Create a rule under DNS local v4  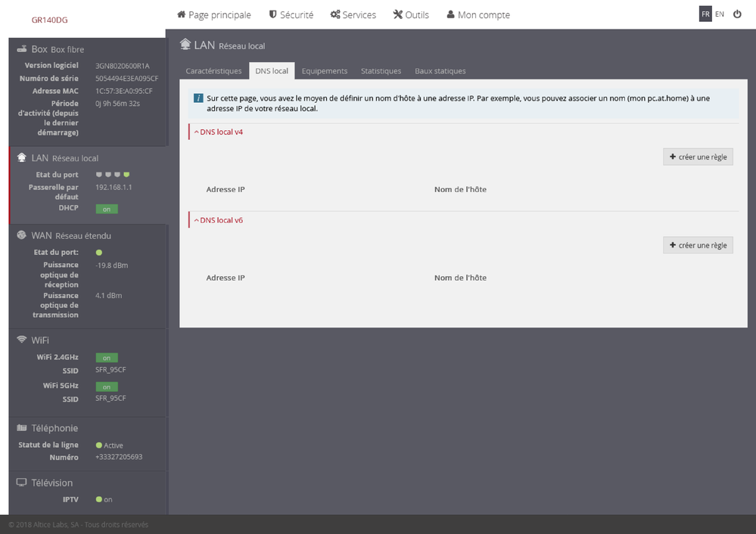click(x=698, y=157)
